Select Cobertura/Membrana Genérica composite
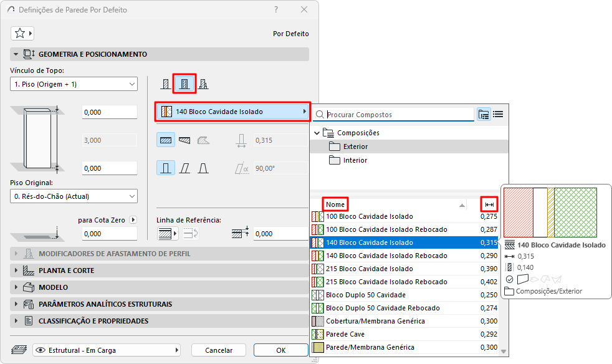Screen dimensions: 612x364 pos(404,321)
